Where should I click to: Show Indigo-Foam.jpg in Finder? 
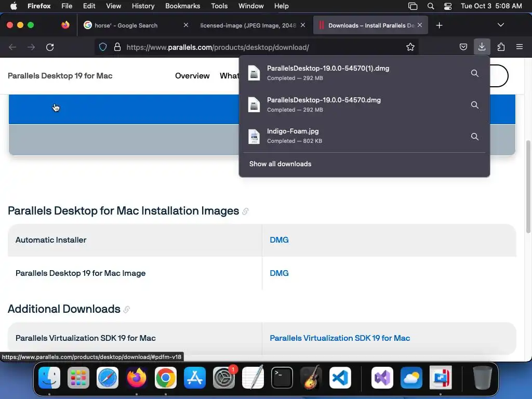tap(475, 137)
